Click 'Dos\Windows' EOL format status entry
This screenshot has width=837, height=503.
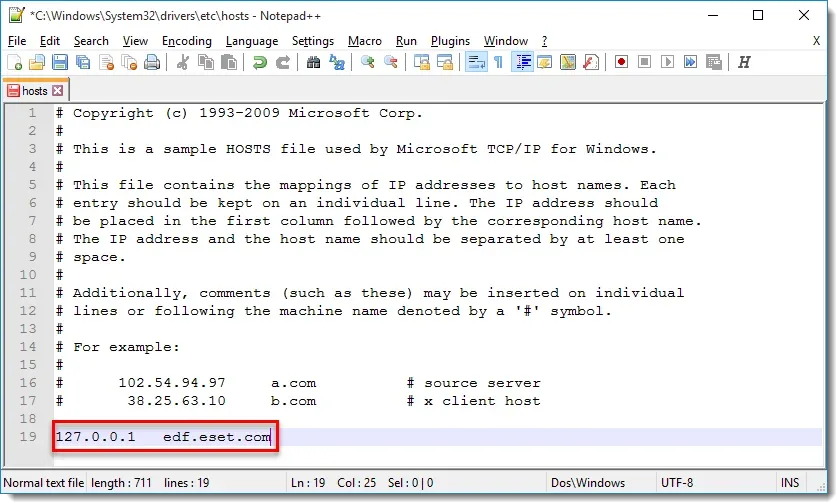588,483
